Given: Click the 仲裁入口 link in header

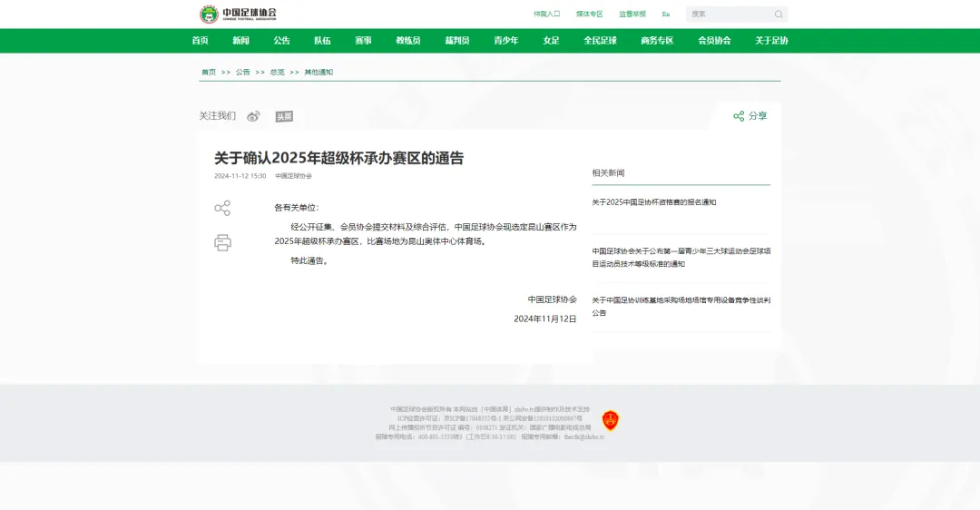Looking at the screenshot, I should click(546, 15).
